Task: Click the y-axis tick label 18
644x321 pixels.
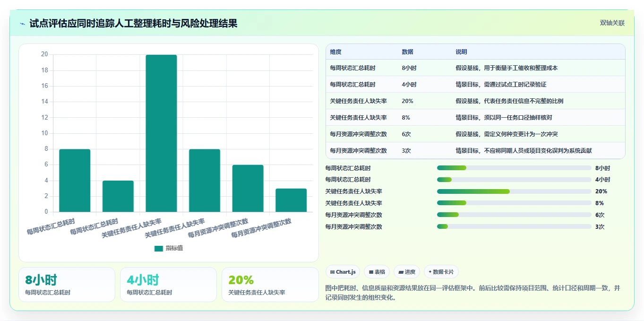Action: pyautogui.click(x=45, y=70)
